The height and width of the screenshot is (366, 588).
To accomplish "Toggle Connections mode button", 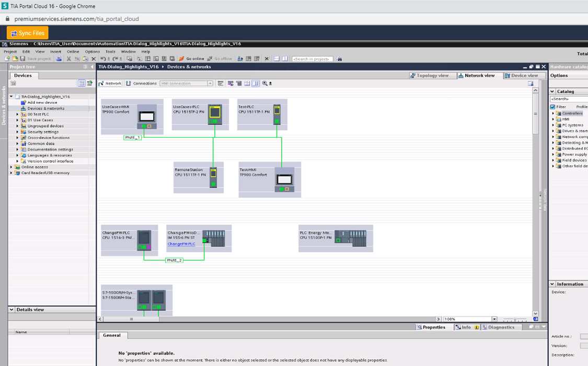I will pyautogui.click(x=141, y=84).
